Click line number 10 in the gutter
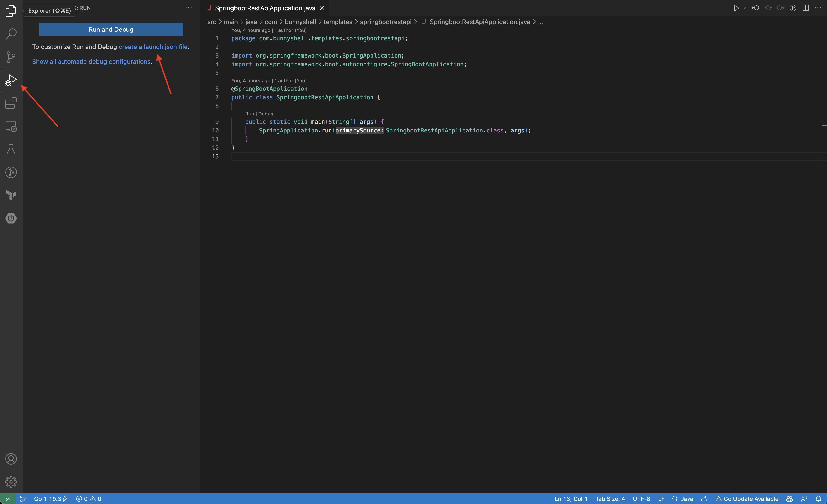 (215, 130)
